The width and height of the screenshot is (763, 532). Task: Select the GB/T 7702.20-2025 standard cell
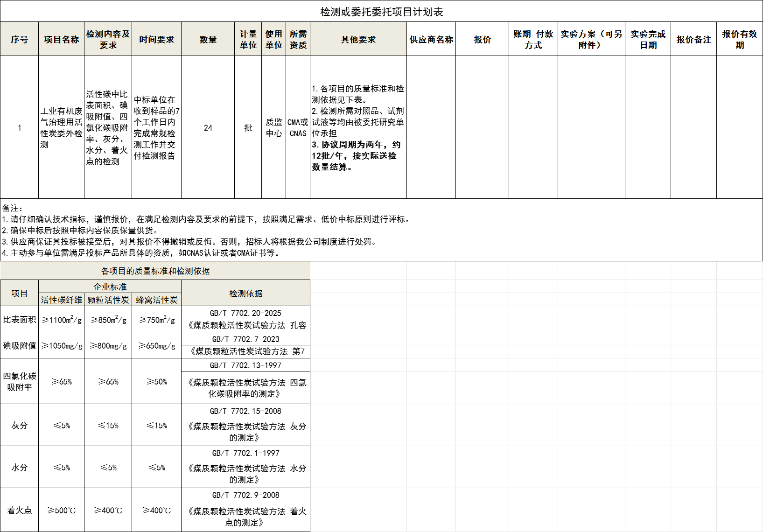[245, 313]
